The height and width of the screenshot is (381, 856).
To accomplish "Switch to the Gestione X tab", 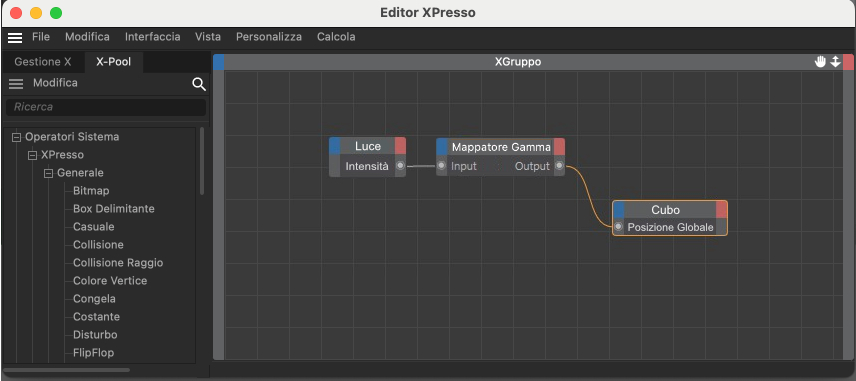I will (43, 62).
